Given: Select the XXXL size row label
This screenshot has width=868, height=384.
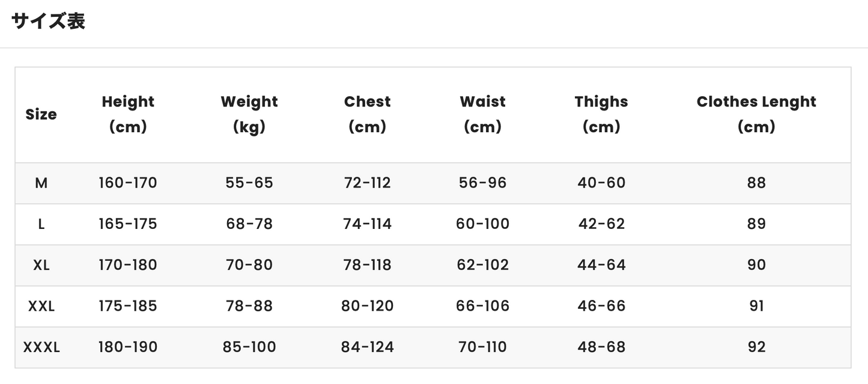Looking at the screenshot, I should 41,347.
